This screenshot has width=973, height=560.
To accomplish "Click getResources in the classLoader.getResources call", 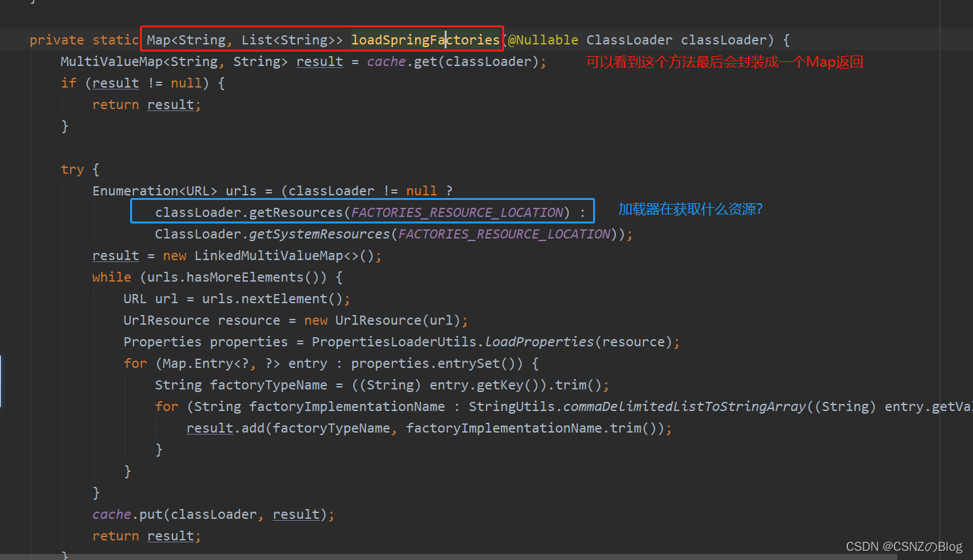I will 296,212.
